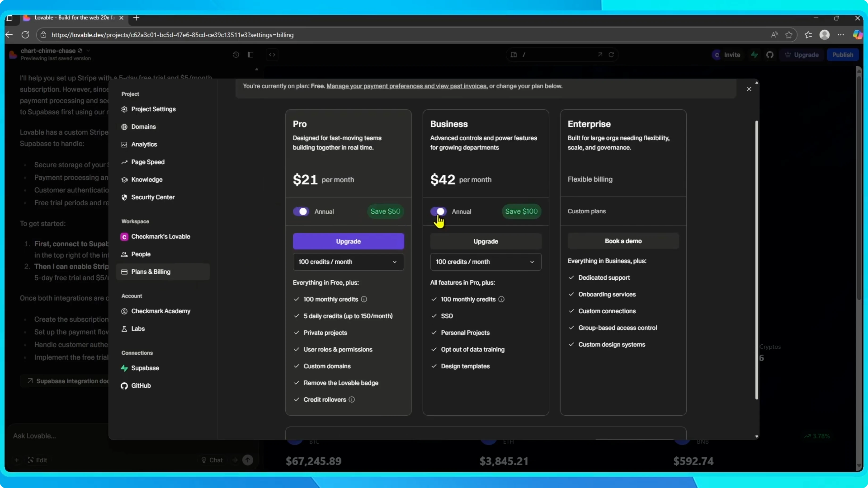Open Checkmark Academy account settings
This screenshot has width=868, height=488.
tap(163, 311)
